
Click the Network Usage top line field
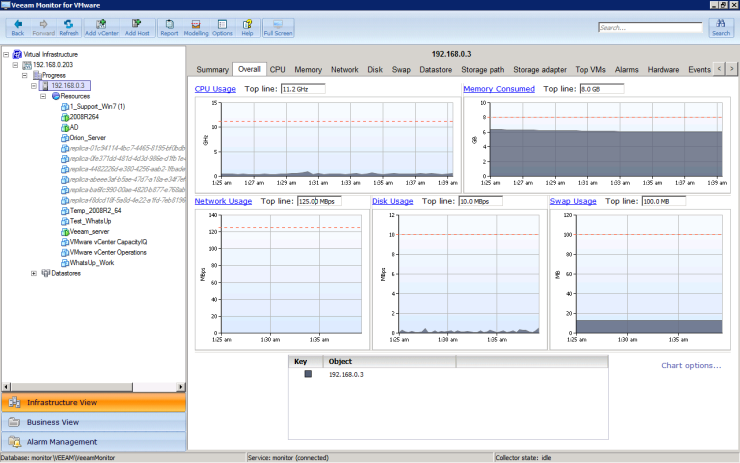point(319,201)
